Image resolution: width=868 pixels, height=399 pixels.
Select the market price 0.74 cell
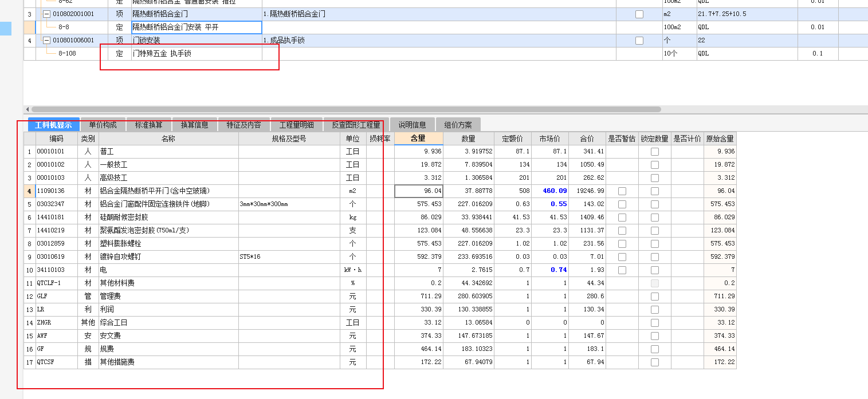pyautogui.click(x=550, y=270)
